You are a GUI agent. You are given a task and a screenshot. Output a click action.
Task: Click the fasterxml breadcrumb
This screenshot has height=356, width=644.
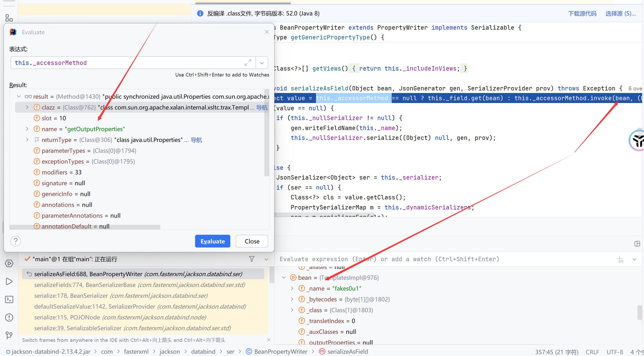click(136, 352)
